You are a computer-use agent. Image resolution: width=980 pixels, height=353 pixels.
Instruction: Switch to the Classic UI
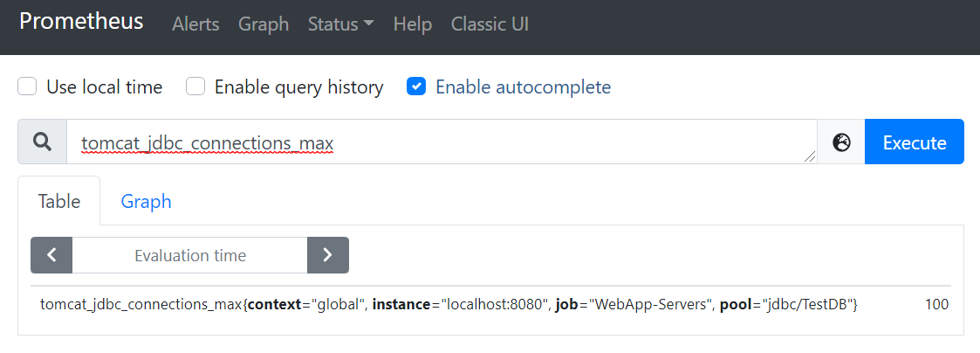(490, 24)
